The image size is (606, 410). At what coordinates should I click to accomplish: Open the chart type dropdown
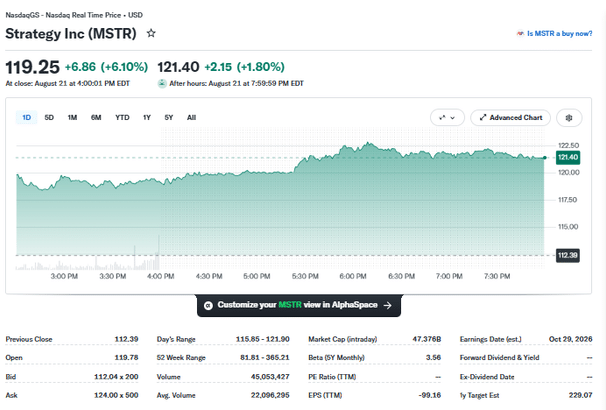click(447, 117)
